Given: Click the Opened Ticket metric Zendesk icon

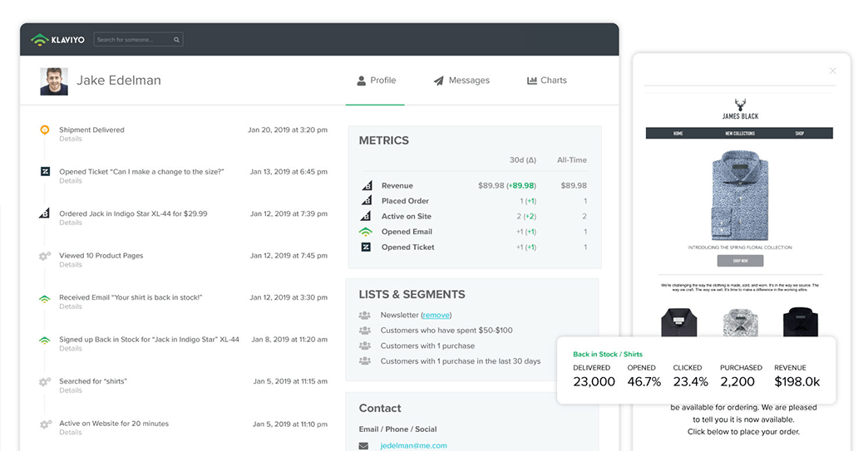Looking at the screenshot, I should tap(366, 247).
